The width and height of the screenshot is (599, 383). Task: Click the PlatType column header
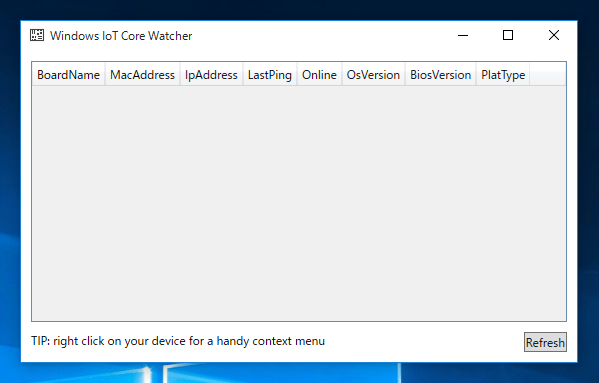[503, 74]
